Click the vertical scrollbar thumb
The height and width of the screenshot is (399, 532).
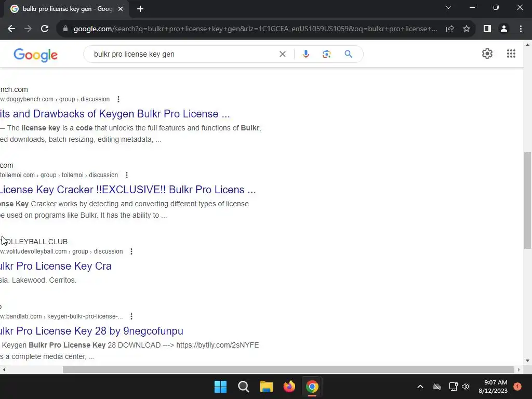pos(528,200)
